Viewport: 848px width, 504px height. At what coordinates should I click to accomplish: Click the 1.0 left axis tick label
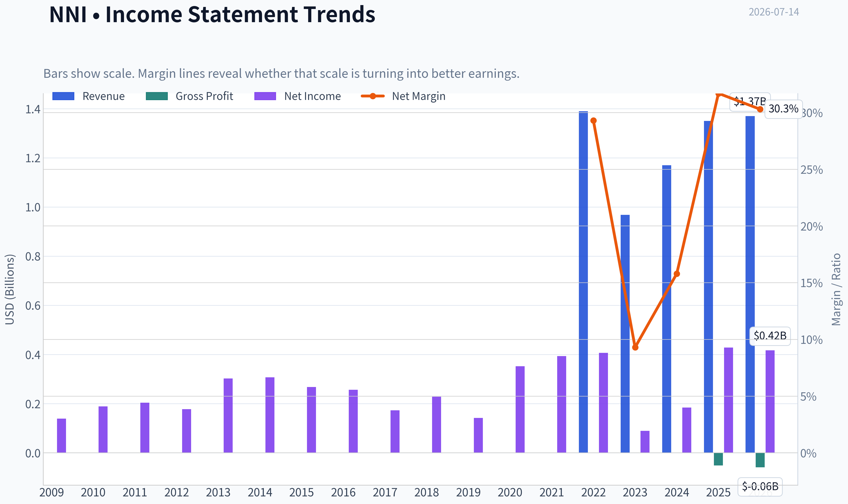[33, 207]
